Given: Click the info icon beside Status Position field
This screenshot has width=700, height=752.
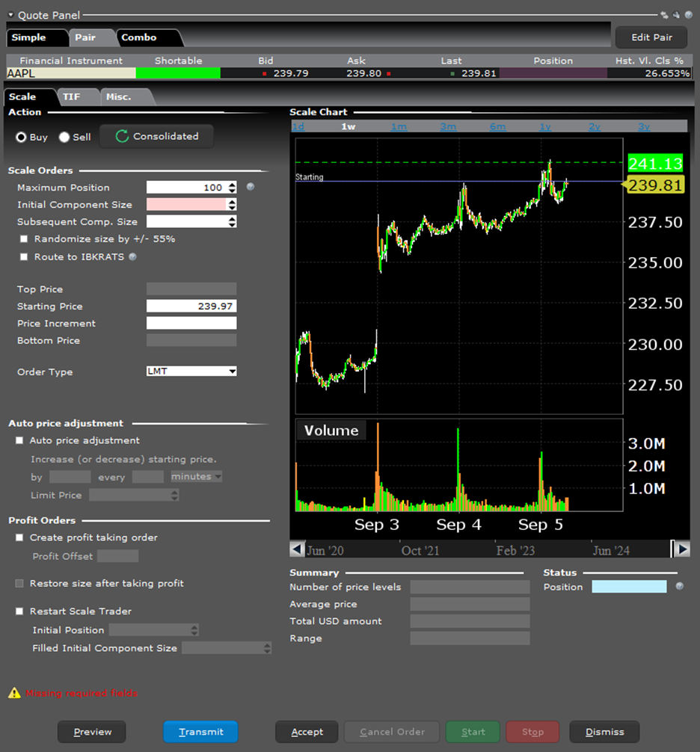Looking at the screenshot, I should pos(679,586).
